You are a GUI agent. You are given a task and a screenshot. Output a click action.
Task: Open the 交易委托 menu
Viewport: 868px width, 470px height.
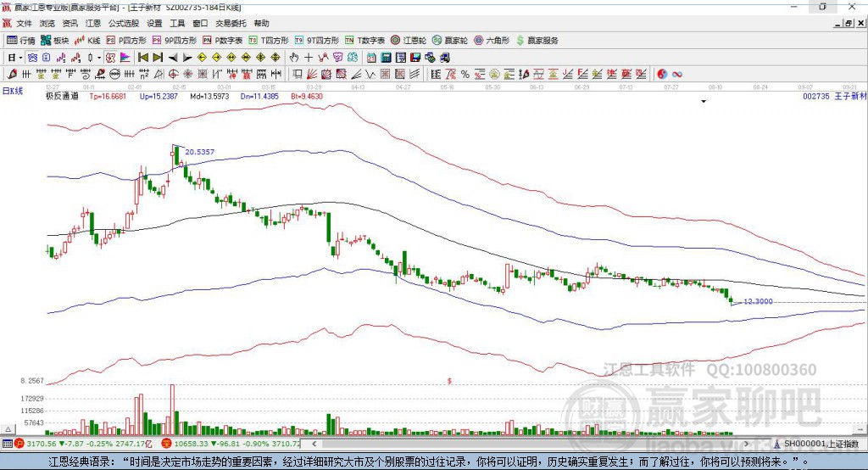[231, 23]
